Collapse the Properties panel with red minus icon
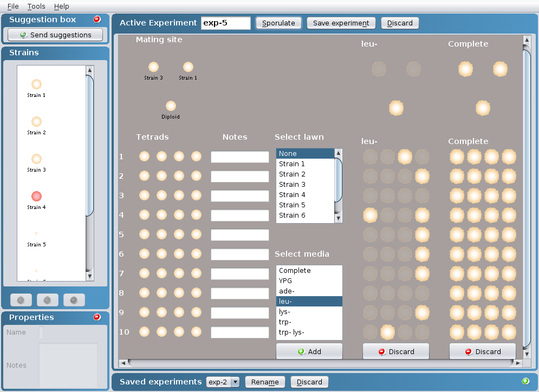 point(97,317)
